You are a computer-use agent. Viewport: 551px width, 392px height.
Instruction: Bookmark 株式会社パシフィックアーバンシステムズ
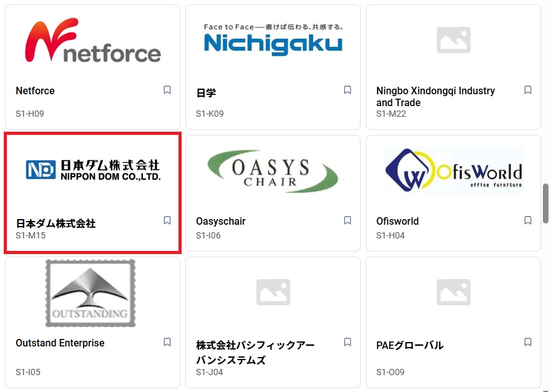point(348,342)
